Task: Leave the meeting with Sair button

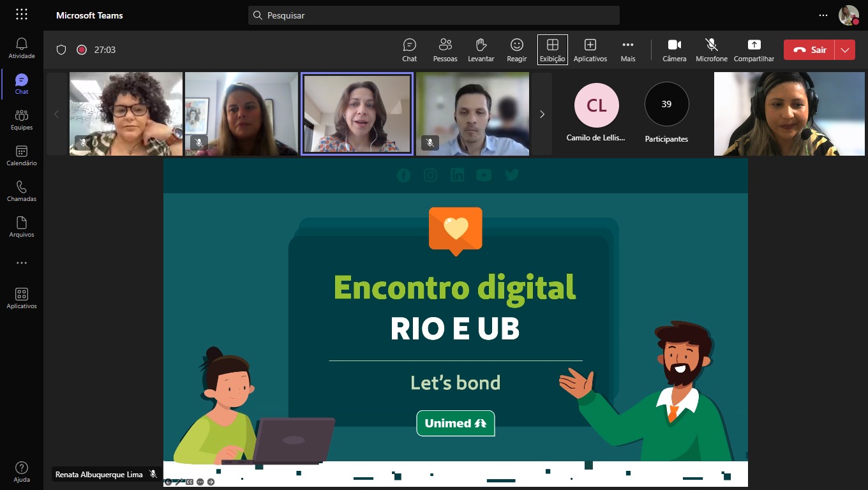Action: pyautogui.click(x=809, y=50)
